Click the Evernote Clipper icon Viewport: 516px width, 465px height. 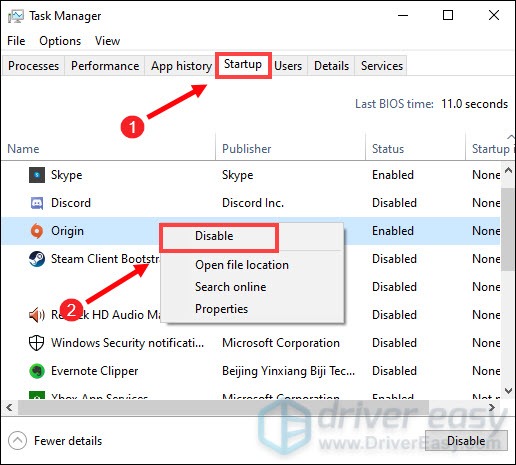[37, 371]
